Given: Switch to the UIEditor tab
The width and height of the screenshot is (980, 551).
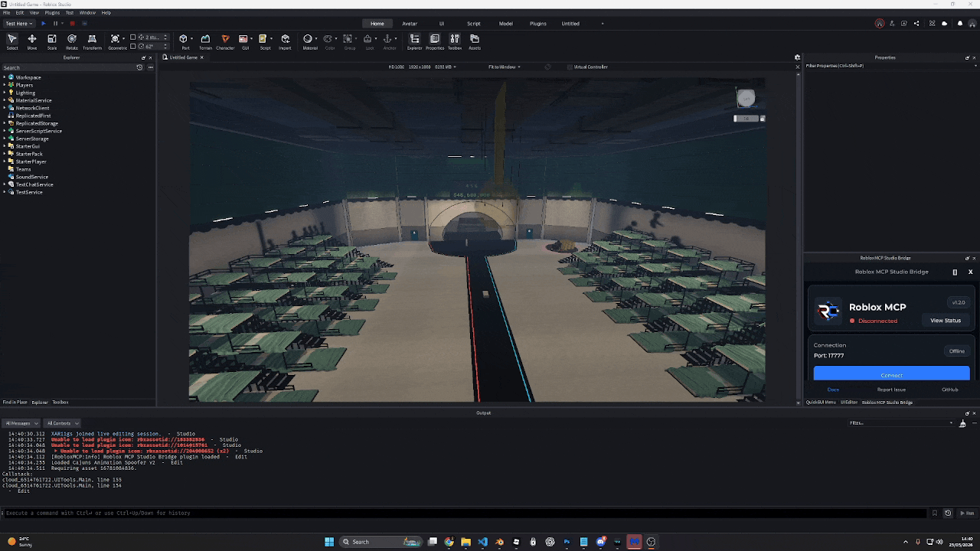Looking at the screenshot, I should 849,402.
